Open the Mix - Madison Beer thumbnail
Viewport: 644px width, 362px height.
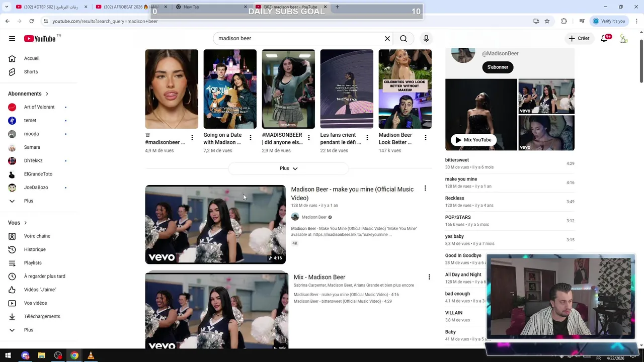point(217,311)
